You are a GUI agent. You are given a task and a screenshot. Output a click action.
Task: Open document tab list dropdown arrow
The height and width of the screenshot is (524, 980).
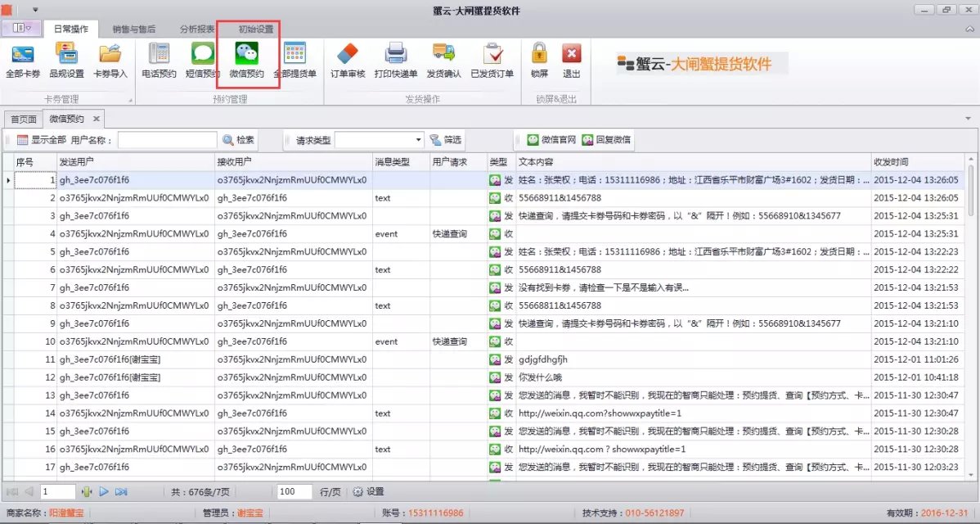click(968, 119)
